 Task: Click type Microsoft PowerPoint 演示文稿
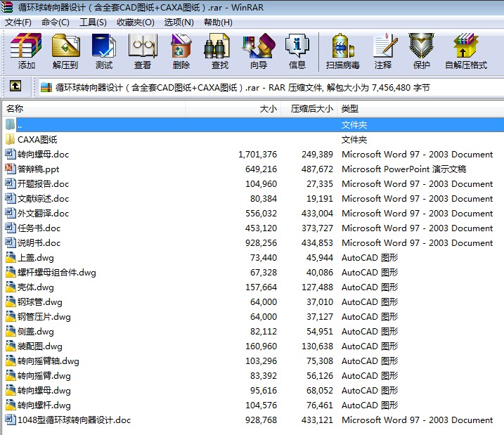(403, 169)
